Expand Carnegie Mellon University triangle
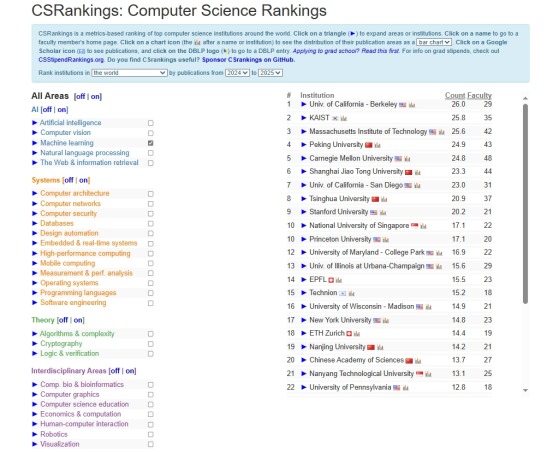 pyautogui.click(x=303, y=158)
